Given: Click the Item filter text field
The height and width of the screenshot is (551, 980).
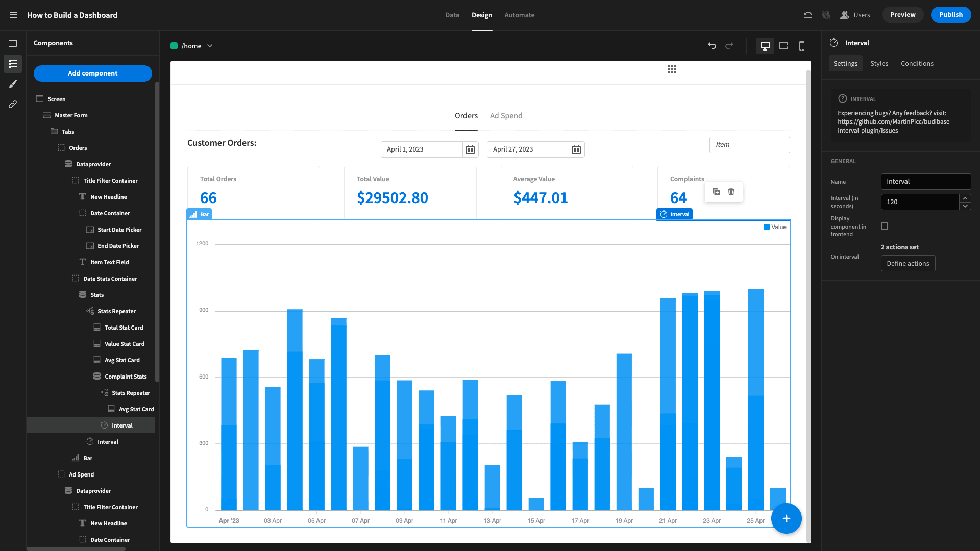Looking at the screenshot, I should pos(749,145).
